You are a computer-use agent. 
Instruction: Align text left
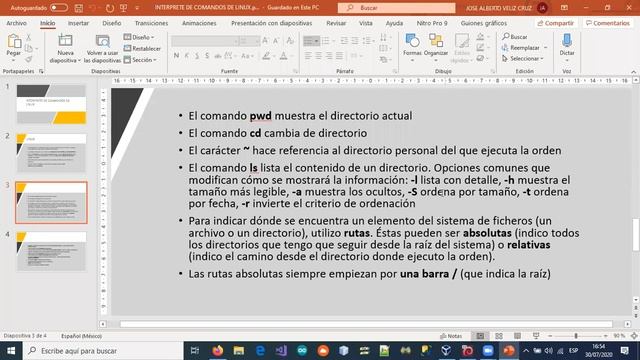click(308, 56)
